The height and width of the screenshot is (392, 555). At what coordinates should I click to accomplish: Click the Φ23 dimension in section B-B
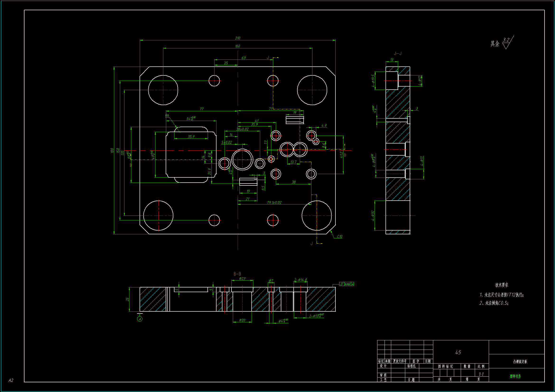(242, 278)
